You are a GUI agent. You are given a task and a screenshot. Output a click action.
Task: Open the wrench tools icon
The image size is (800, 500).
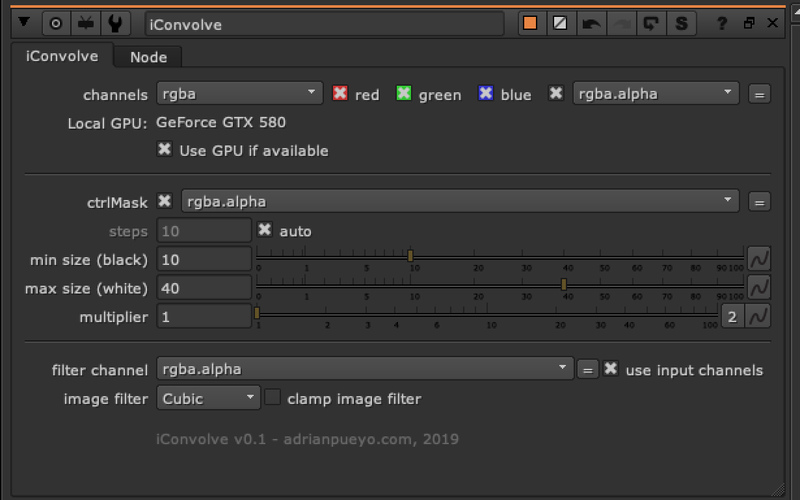115,23
